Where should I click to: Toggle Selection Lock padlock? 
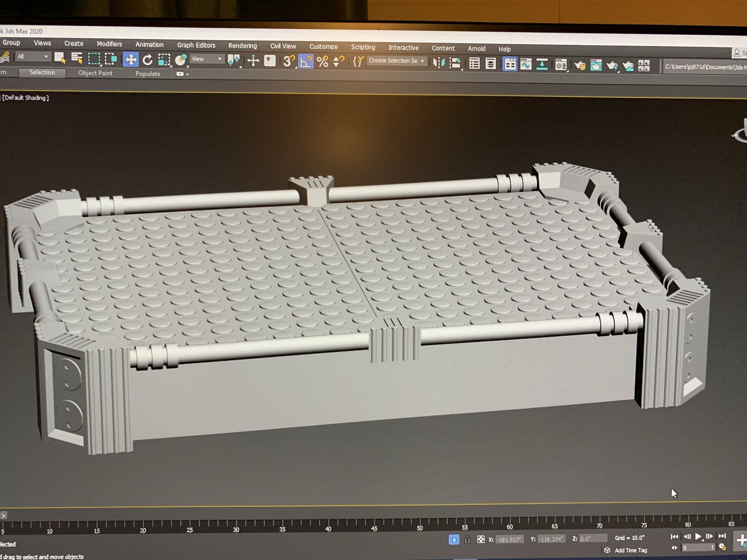(x=467, y=540)
